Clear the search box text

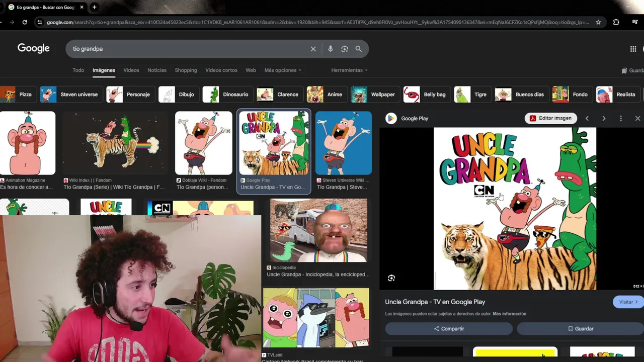(313, 49)
